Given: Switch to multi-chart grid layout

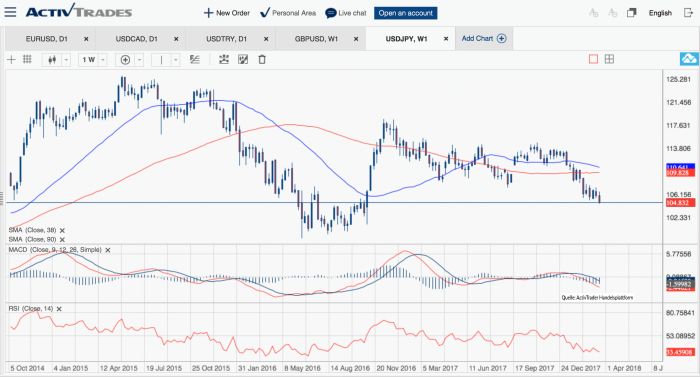Looking at the screenshot, I should (609, 59).
